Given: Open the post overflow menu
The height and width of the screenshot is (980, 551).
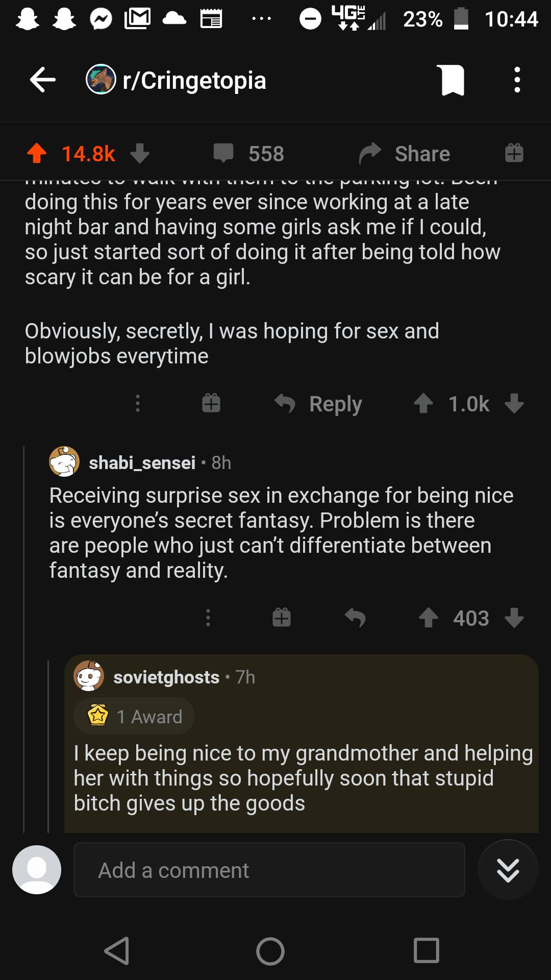Looking at the screenshot, I should (517, 80).
